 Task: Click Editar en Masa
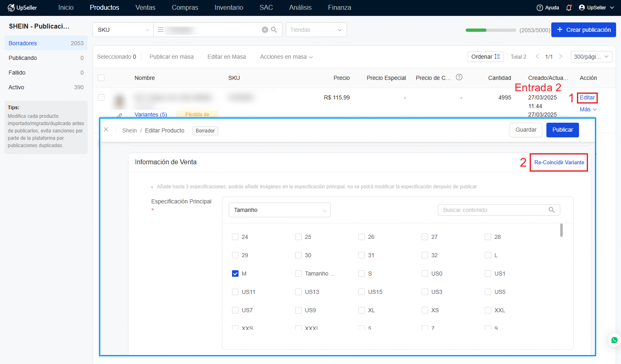(227, 57)
